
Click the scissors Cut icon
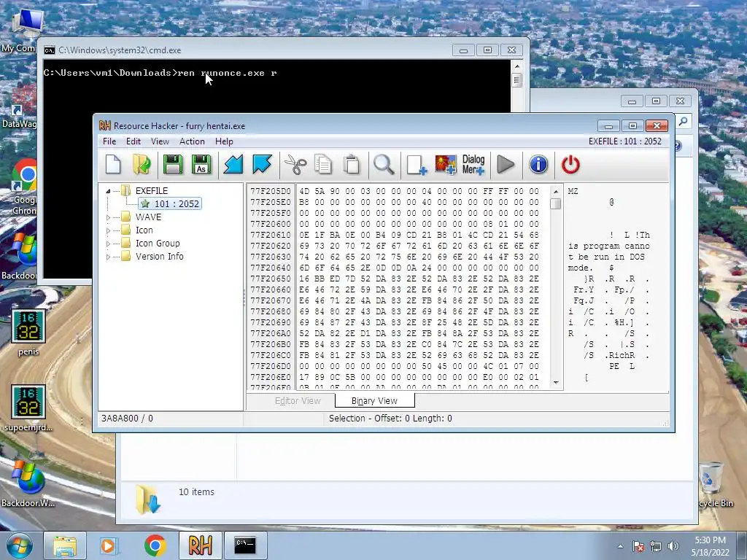(x=295, y=165)
